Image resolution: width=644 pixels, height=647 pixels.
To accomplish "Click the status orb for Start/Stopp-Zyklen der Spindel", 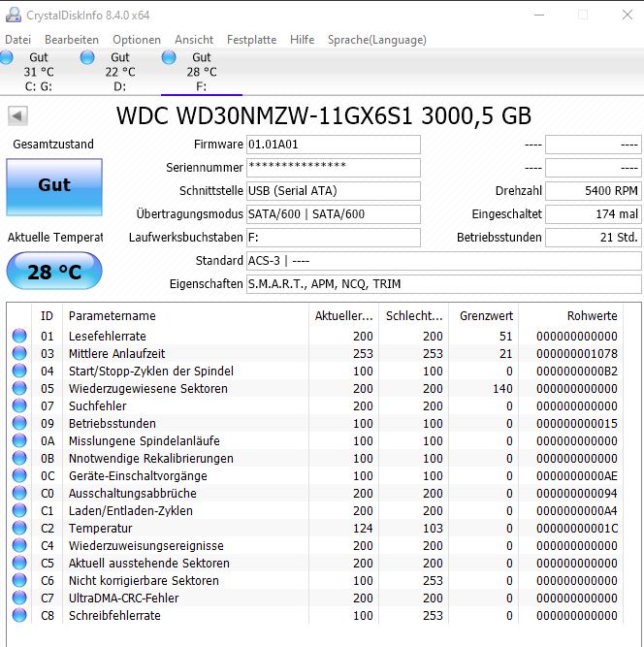I will [x=19, y=371].
